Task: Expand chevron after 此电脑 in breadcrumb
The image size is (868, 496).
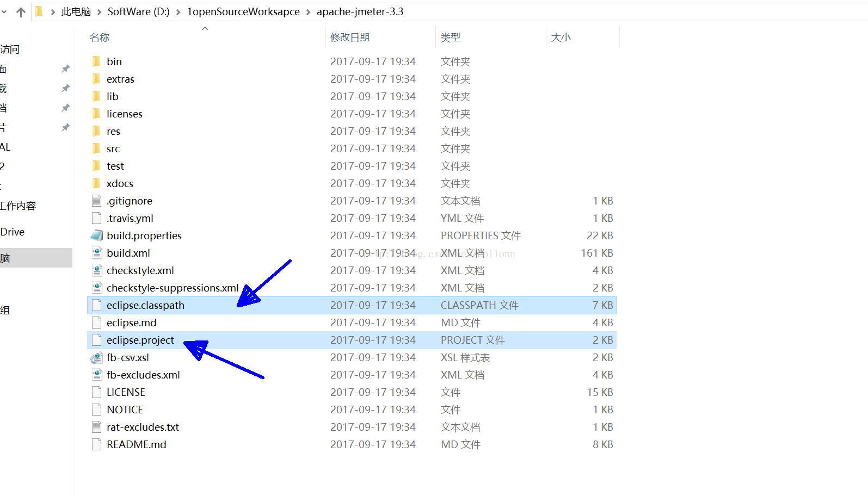Action: click(99, 12)
